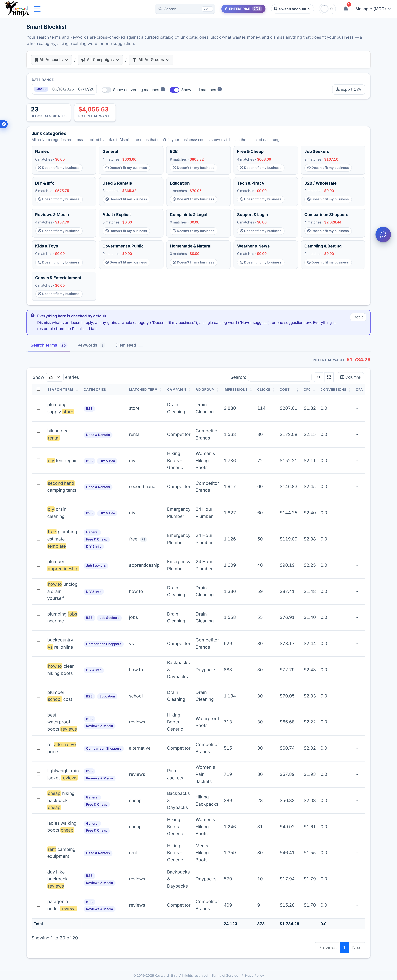Screen dimensions: 397x980
Task: Click Education tag on plumber school cost row
Action: (x=107, y=696)
